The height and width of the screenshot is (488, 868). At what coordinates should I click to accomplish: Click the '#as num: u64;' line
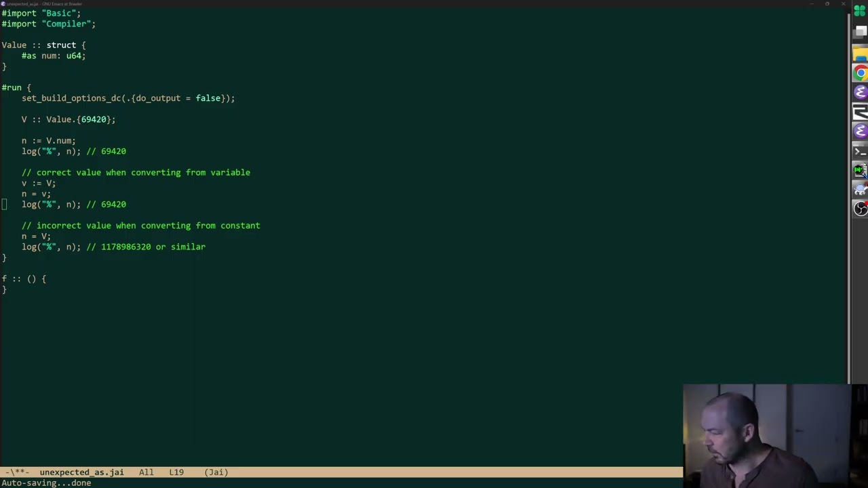click(x=54, y=56)
